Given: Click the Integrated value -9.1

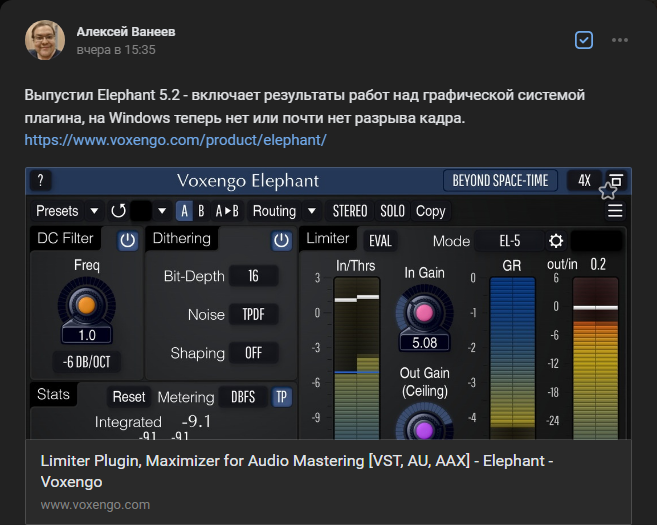Looking at the screenshot, I should (x=196, y=421).
